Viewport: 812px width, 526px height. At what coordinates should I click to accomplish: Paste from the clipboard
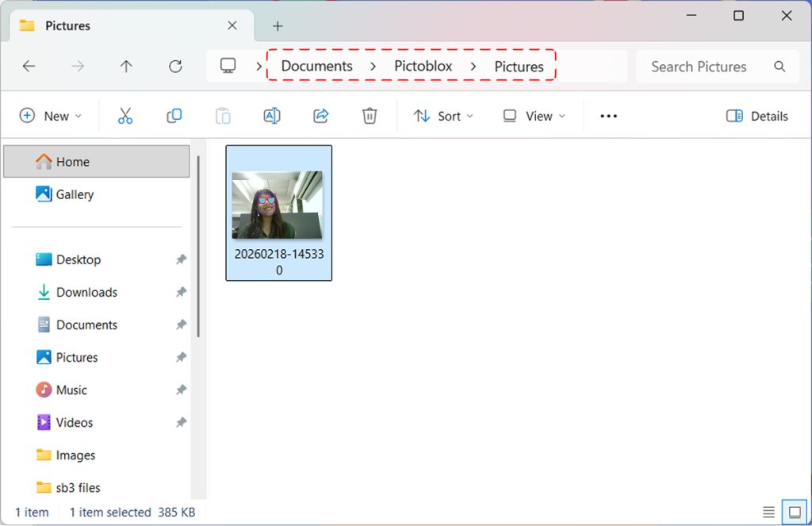[223, 116]
